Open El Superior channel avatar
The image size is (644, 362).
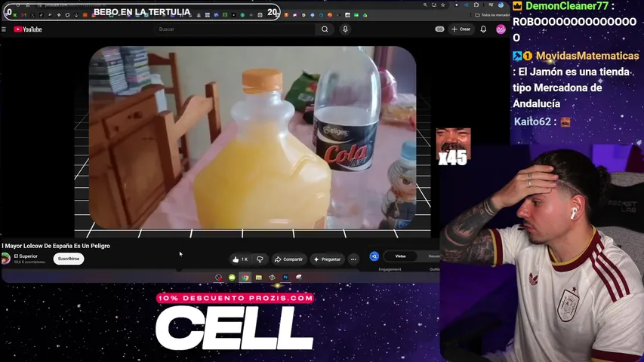tap(6, 259)
